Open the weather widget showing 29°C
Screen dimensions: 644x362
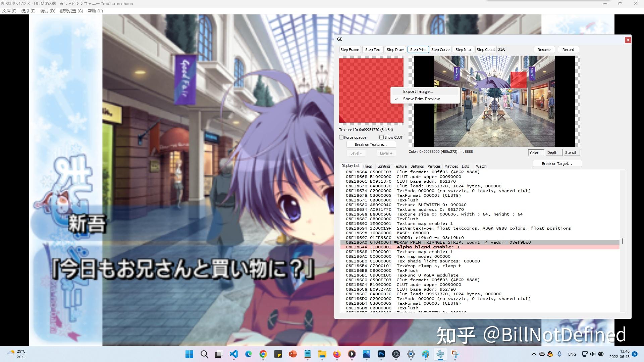pos(16,354)
